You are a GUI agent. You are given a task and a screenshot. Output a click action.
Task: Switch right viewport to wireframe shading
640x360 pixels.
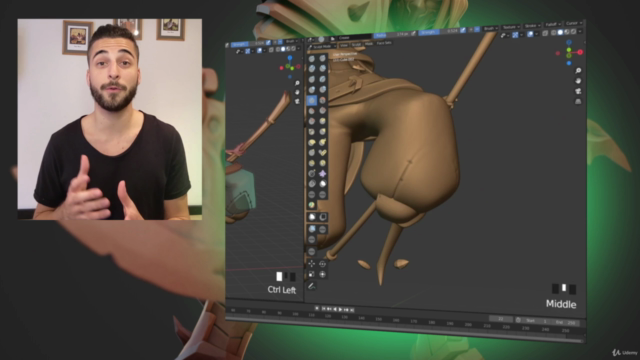pos(554,33)
